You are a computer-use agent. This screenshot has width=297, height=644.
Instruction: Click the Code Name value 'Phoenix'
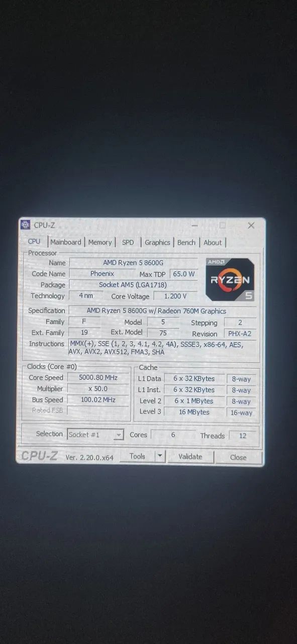[102, 274]
